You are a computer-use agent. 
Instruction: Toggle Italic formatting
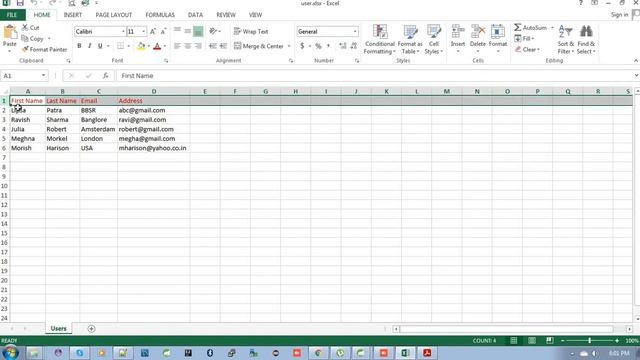click(89, 46)
